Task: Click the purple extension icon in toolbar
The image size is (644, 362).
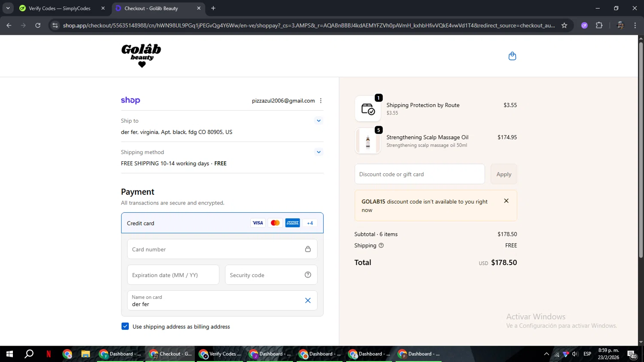Action: 584,25
